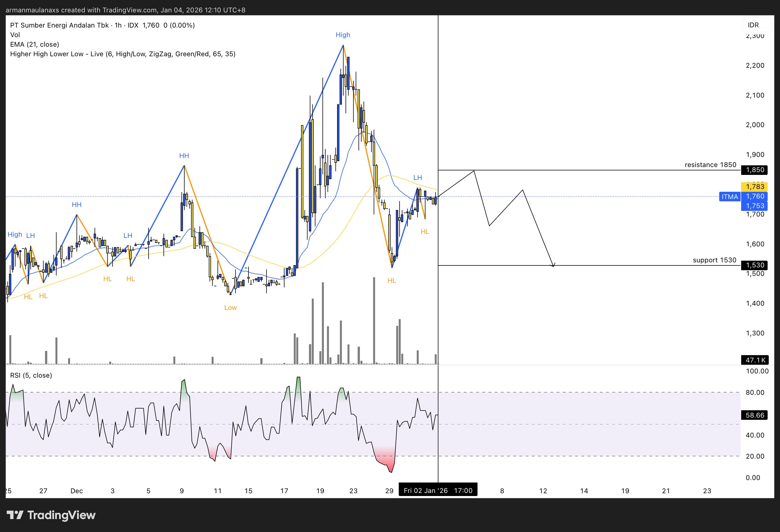The width and height of the screenshot is (780, 532).
Task: Click the resistance 1850 line label
Action: click(710, 165)
